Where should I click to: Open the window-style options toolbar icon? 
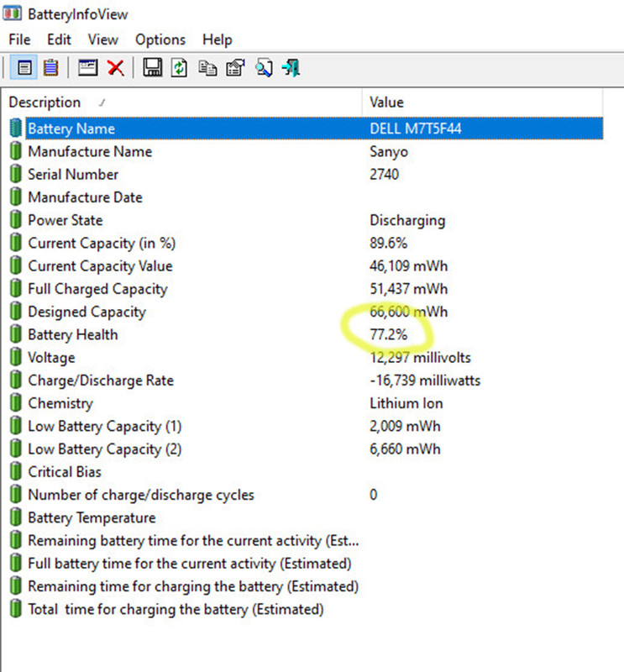pyautogui.click(x=88, y=68)
